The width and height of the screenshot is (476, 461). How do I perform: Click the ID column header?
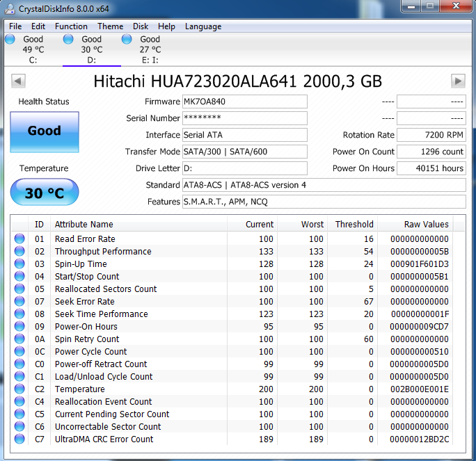click(x=39, y=225)
